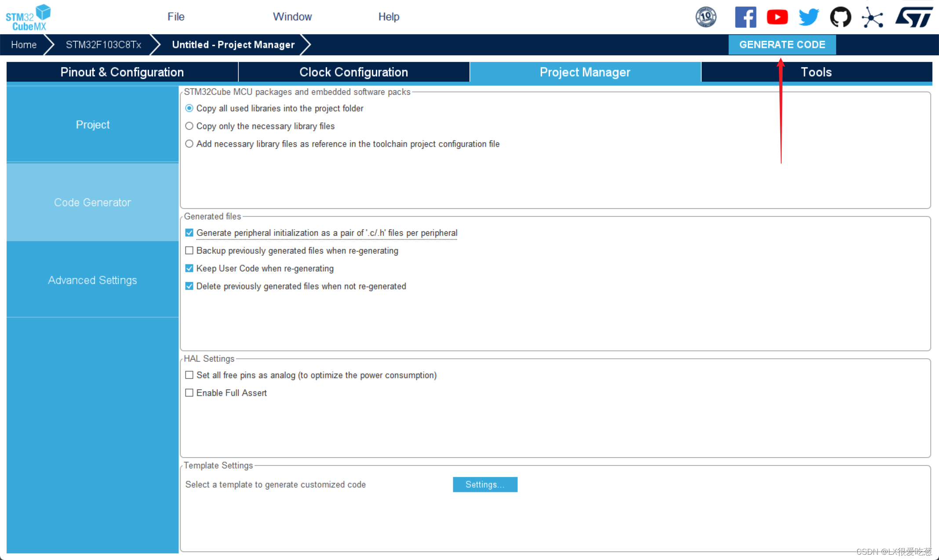Image resolution: width=939 pixels, height=560 pixels.
Task: Open the Facebook icon link
Action: point(746,17)
